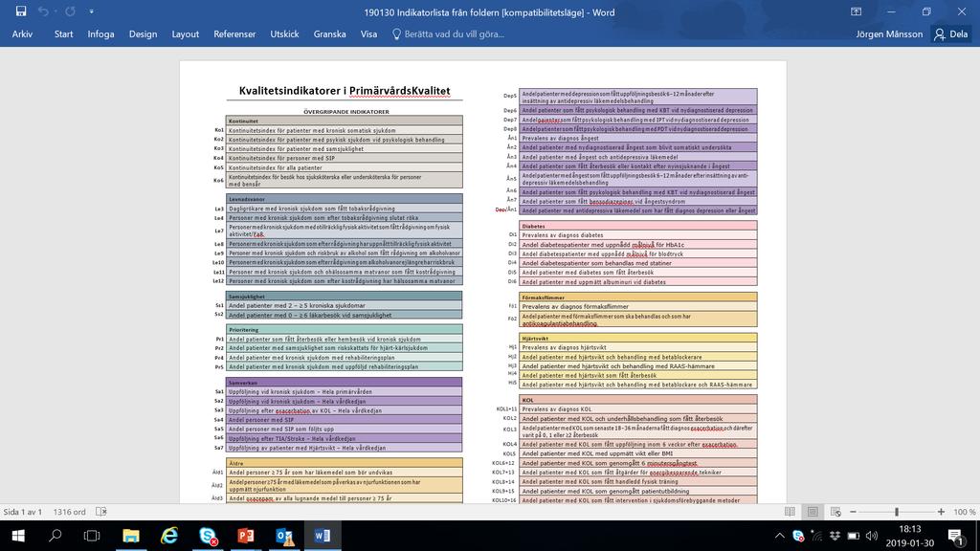Open Ribbon Display Options icon in title bar
The height and width of the screenshot is (551, 980).
857,11
